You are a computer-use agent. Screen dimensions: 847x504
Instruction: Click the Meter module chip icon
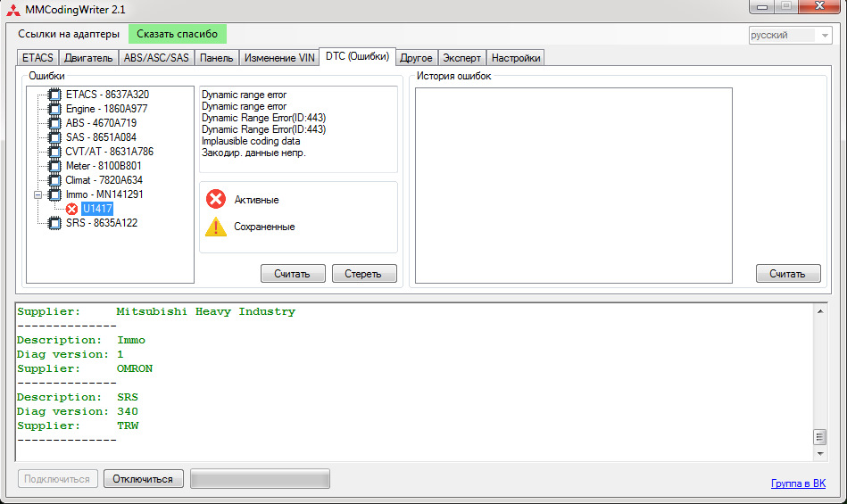(x=54, y=166)
